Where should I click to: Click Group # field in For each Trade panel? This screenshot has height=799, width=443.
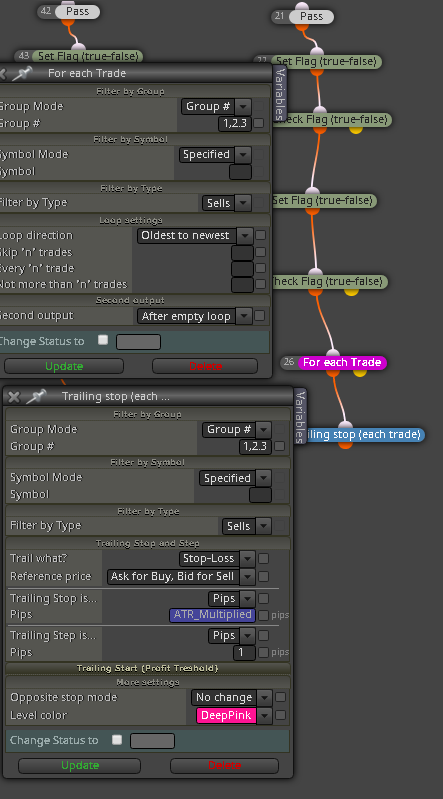(235, 123)
